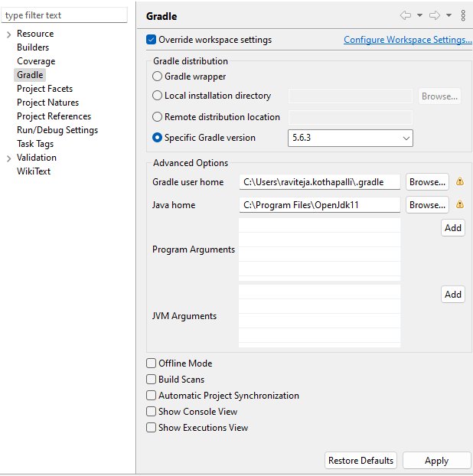This screenshot has height=476, width=473.
Task: Click the Gradle user home path field
Action: [320, 182]
